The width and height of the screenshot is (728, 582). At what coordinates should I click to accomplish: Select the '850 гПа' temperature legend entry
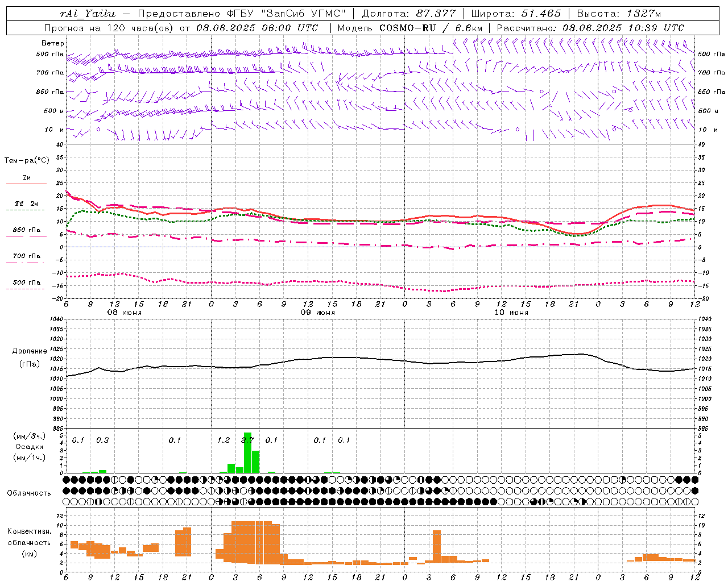tap(26, 230)
